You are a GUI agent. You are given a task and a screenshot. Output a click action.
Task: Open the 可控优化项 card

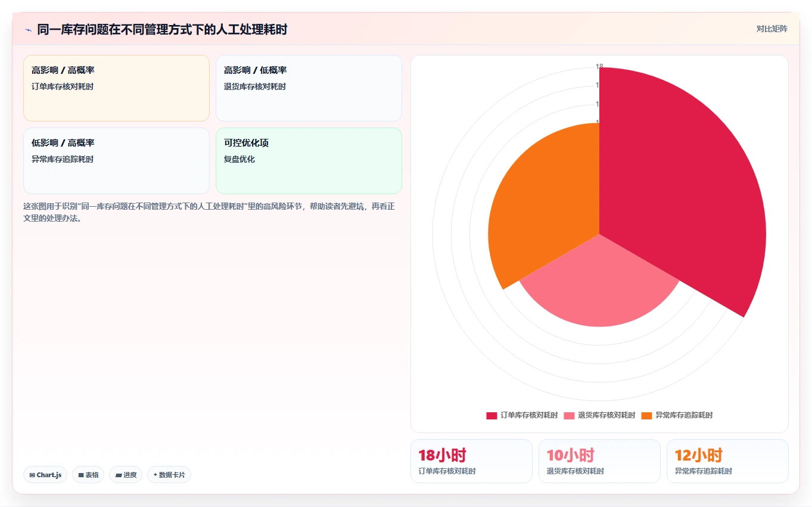(309, 161)
